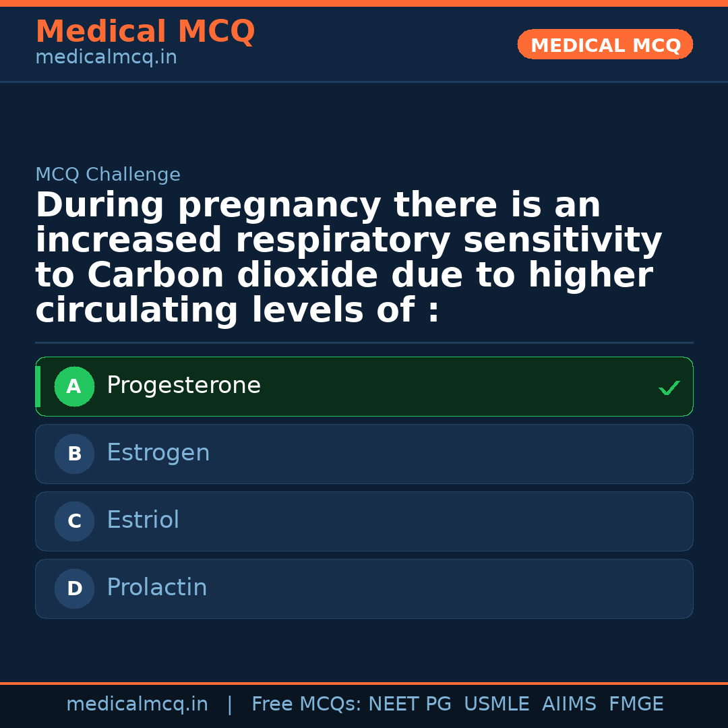Click the Free MCQs footer label
Viewport: 728px width, 728px height.
click(x=307, y=704)
